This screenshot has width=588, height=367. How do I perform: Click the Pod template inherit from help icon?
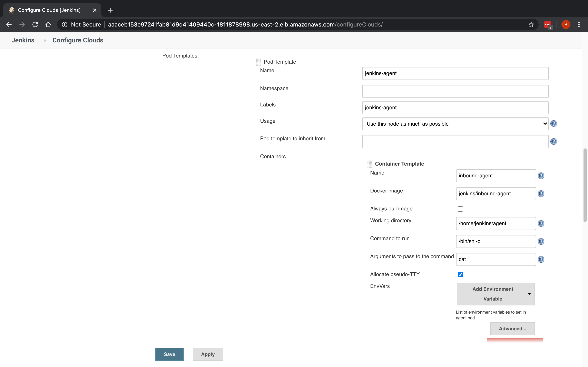(553, 141)
